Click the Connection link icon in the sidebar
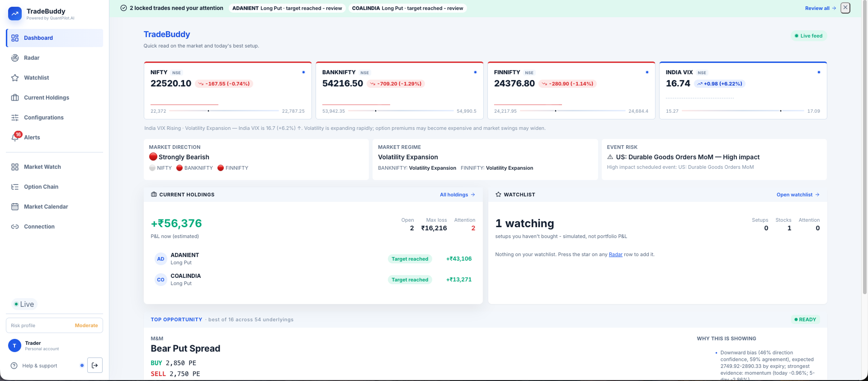 click(x=15, y=227)
